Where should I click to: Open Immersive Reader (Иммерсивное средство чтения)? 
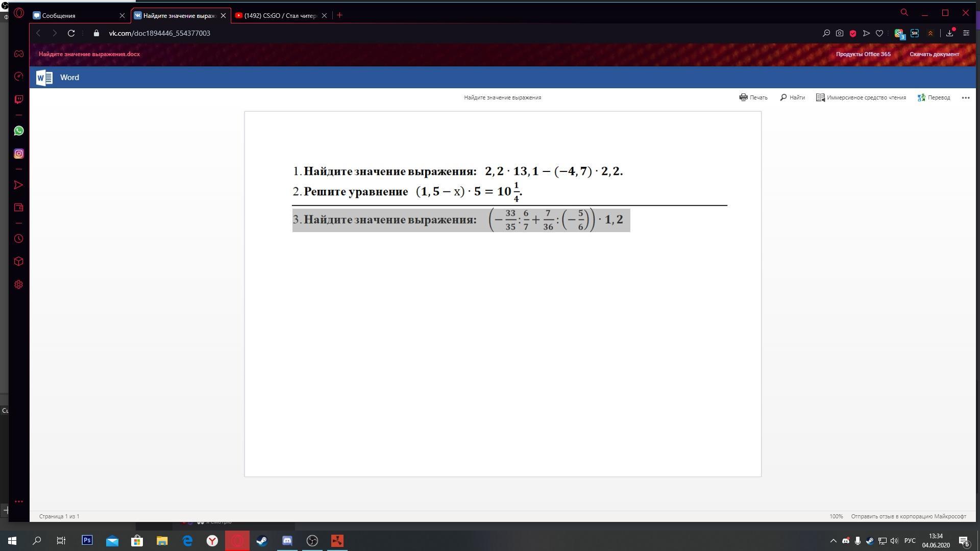click(861, 97)
